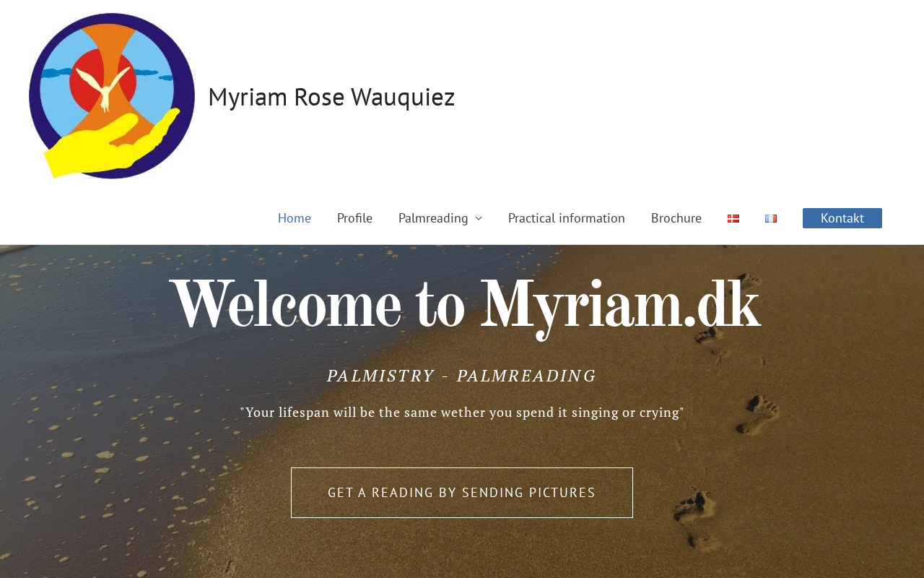Open the Home menu item
The height and width of the screenshot is (578, 924).
point(295,218)
